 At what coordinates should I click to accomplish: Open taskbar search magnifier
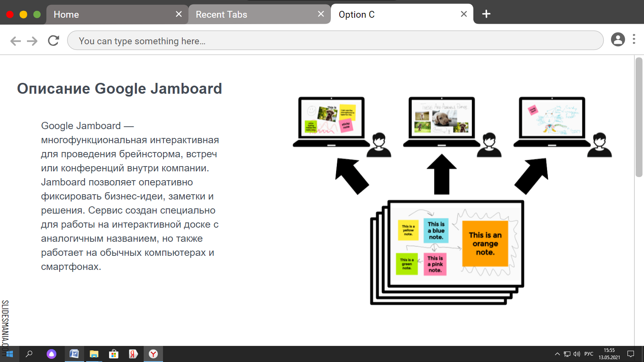tap(29, 354)
